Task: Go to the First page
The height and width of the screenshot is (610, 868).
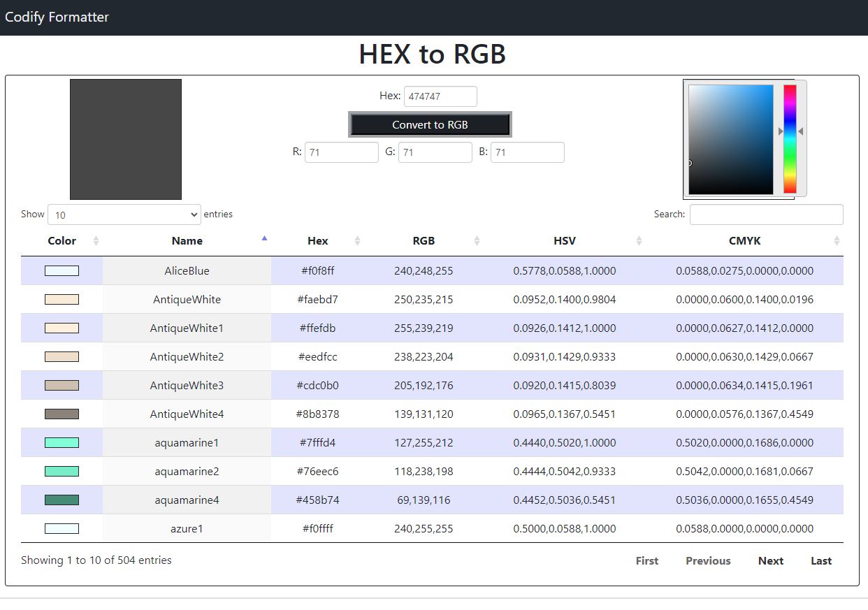Action: click(647, 561)
